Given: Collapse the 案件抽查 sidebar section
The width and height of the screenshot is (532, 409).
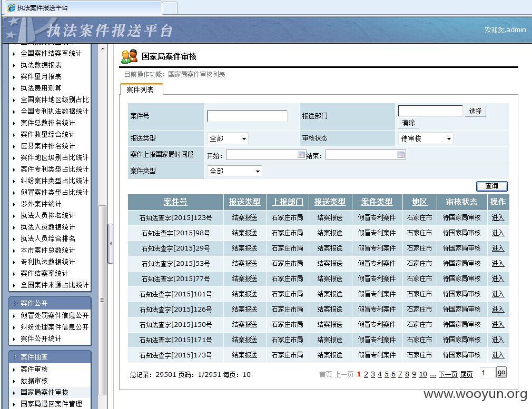Looking at the screenshot, I should pyautogui.click(x=50, y=357).
